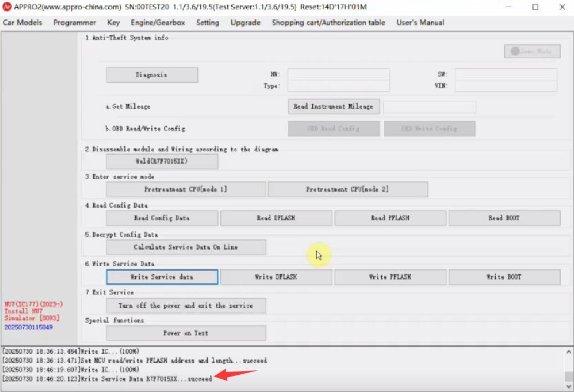
Task: Click Read Instrument Mileage button
Action: coord(333,106)
